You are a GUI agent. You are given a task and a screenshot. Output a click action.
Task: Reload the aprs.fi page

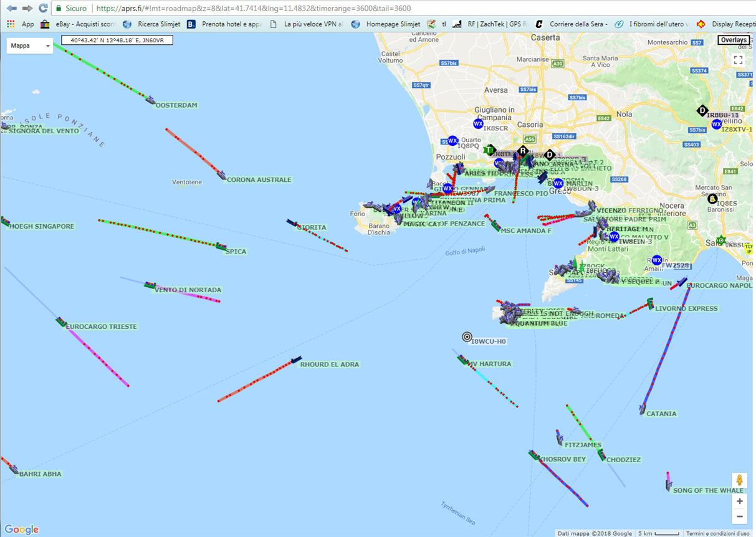tap(43, 8)
